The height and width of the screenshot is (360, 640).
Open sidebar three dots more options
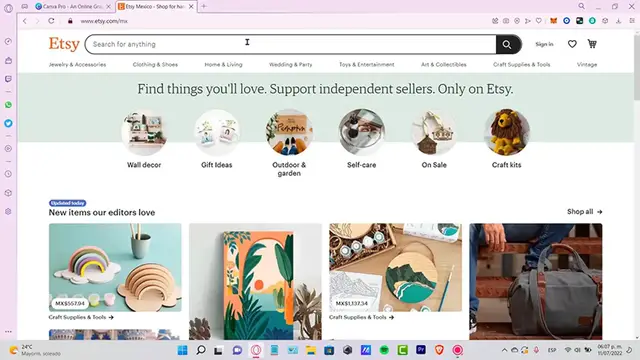[x=8, y=331]
